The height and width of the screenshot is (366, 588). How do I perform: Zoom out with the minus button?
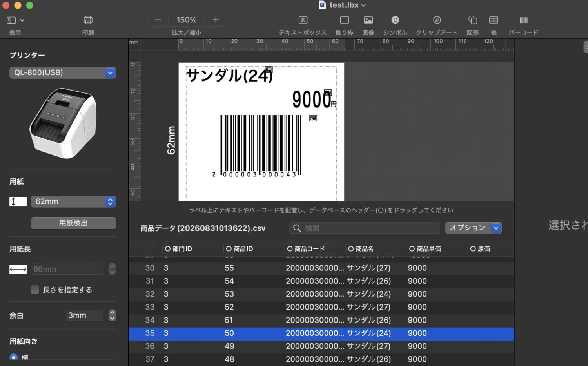point(158,20)
